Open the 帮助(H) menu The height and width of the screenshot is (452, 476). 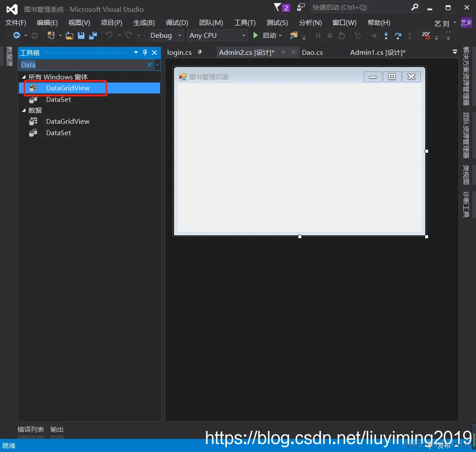[379, 23]
